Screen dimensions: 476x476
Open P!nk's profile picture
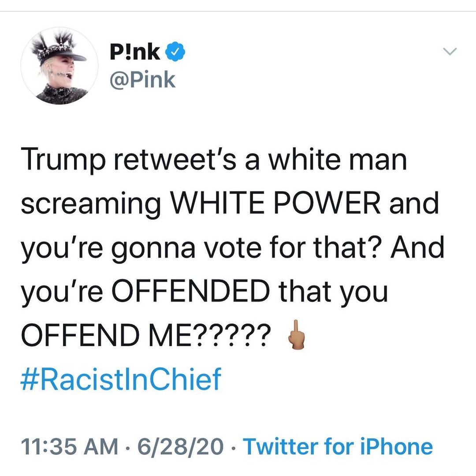point(59,67)
